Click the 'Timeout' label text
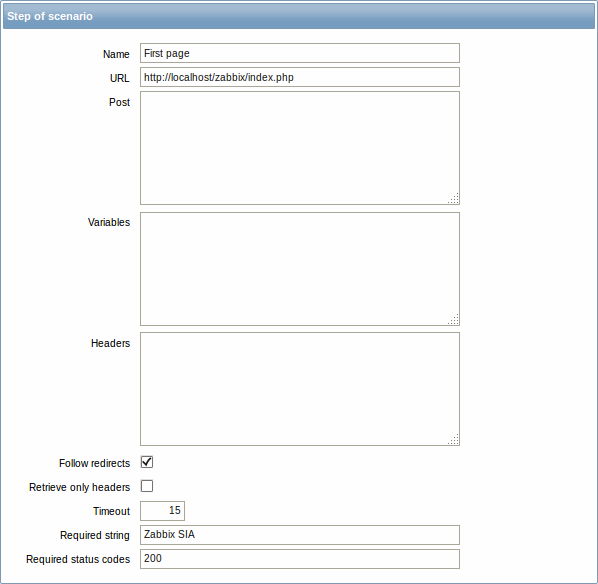 tap(111, 511)
